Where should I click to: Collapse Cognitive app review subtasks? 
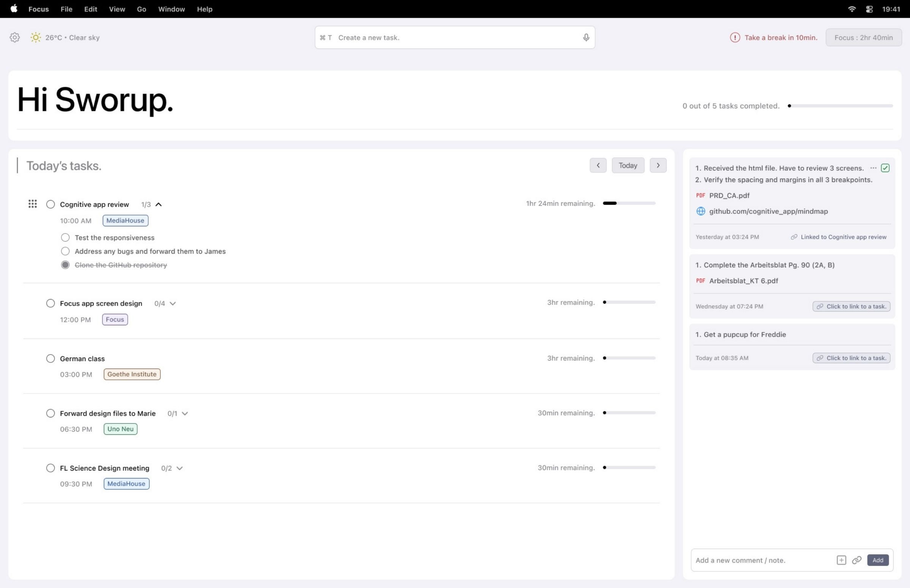tap(158, 204)
